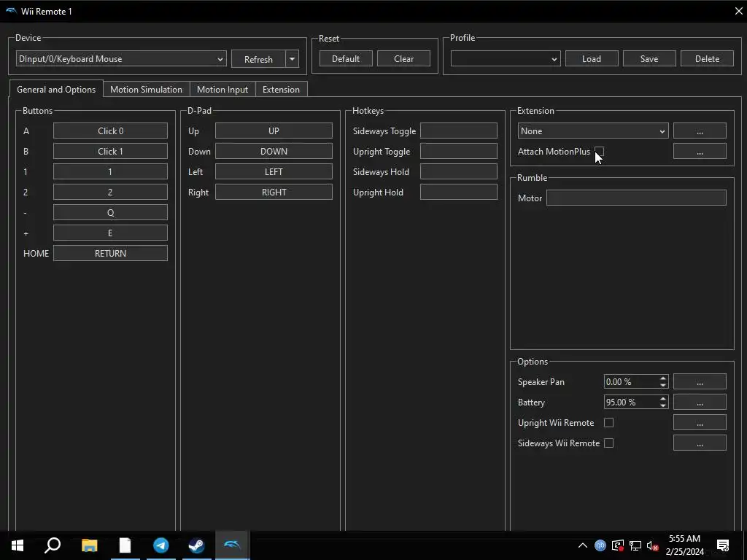Screen dimensions: 747x560
Task: Open Windows search from taskbar
Action: (x=53, y=545)
